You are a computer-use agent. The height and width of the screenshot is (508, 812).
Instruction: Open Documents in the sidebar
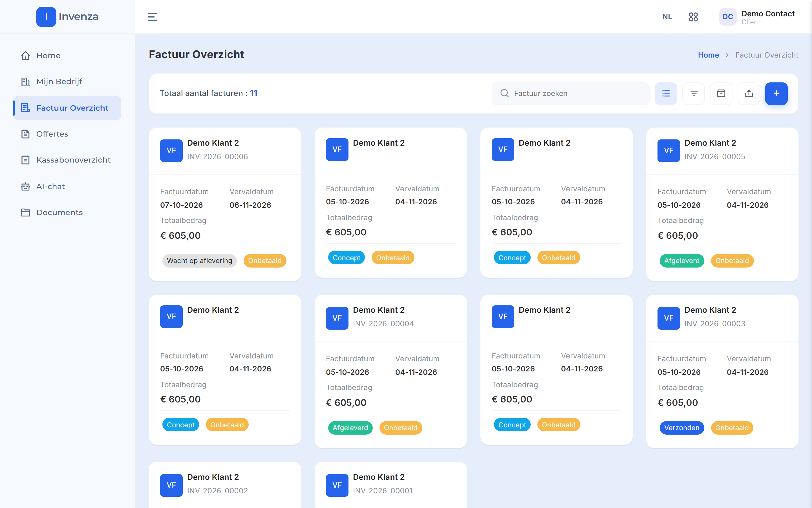click(67, 212)
